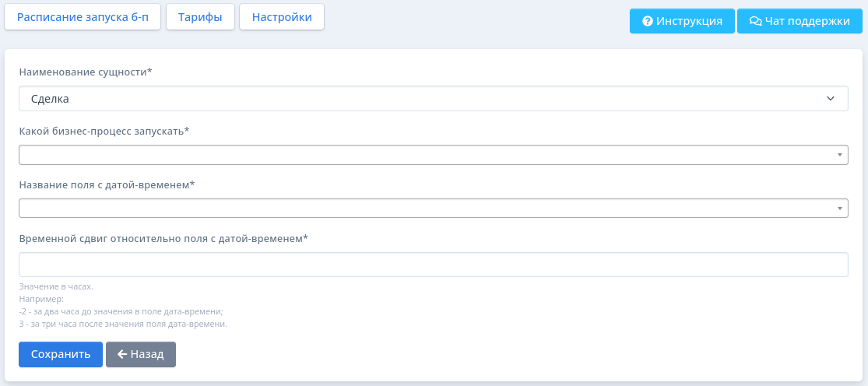This screenshot has height=386, width=868.
Task: Click the chat bubbles icon for support
Action: [756, 21]
